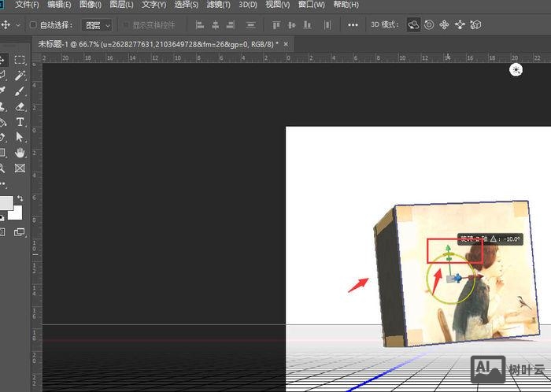Open the 帮助(H) menu
The width and height of the screenshot is (551, 392).
point(346,5)
